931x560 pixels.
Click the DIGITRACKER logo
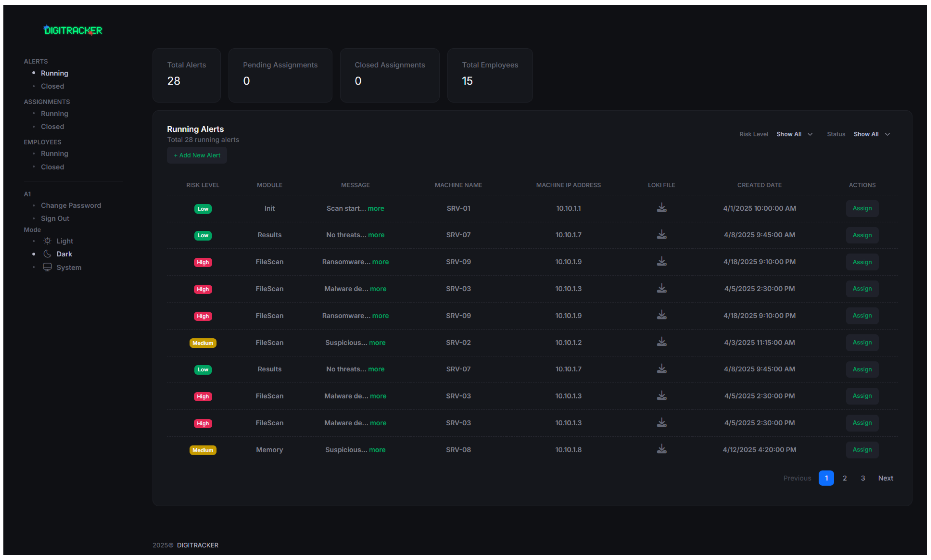[x=73, y=30]
